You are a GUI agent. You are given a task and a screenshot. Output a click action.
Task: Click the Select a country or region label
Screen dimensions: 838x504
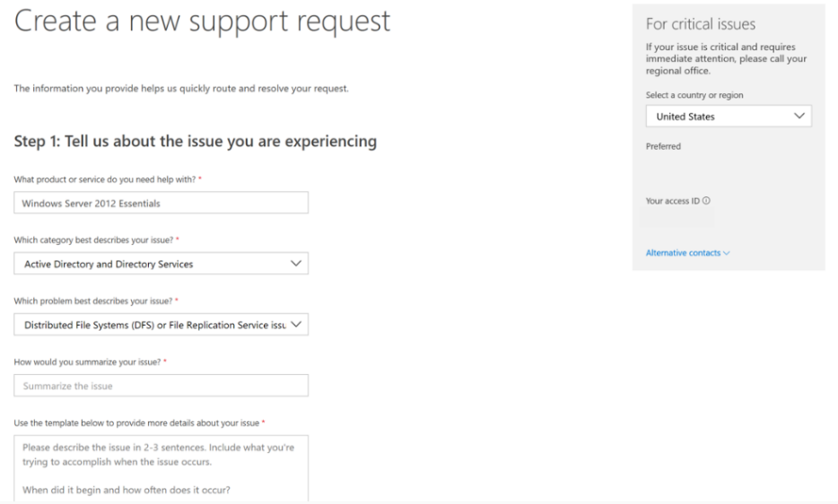point(694,95)
